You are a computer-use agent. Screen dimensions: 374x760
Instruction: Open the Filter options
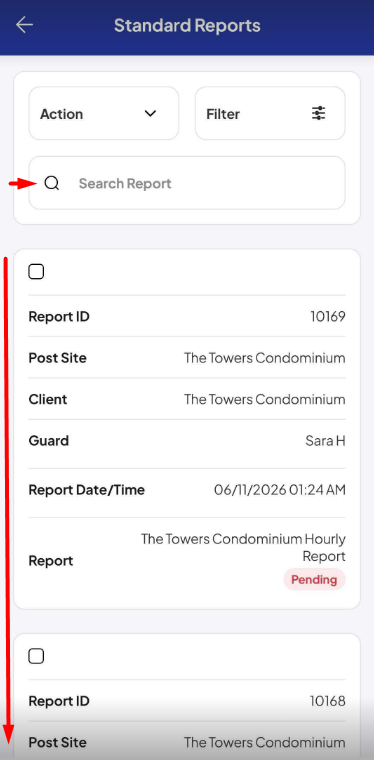click(x=270, y=113)
